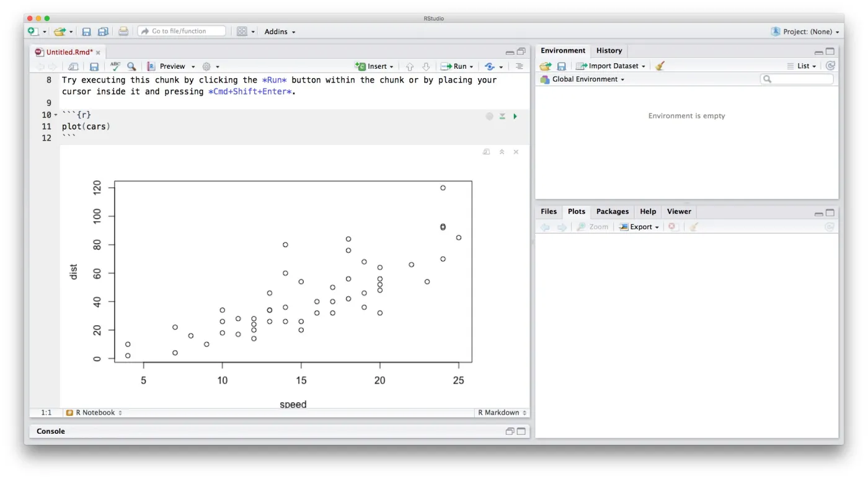The image size is (868, 479).
Task: Click the plot(cars) code line
Action: (x=86, y=126)
